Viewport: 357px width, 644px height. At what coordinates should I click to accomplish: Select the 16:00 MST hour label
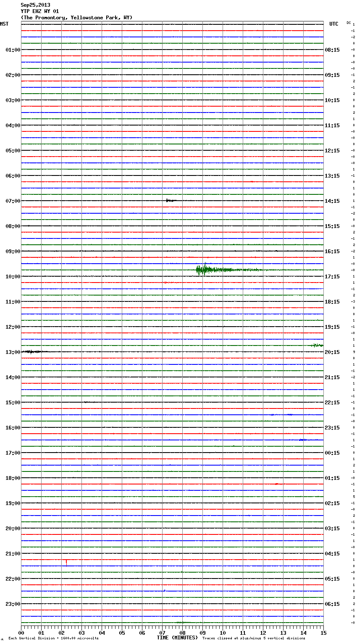pyautogui.click(x=13, y=428)
